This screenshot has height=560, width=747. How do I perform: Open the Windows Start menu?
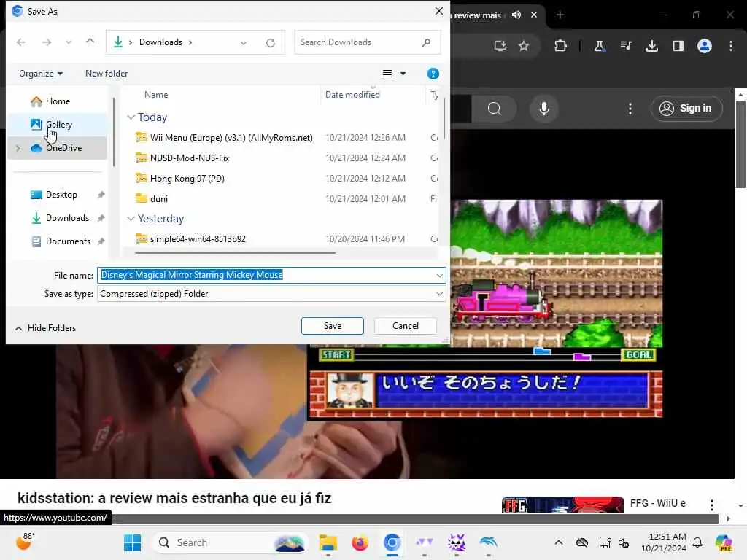pyautogui.click(x=133, y=542)
